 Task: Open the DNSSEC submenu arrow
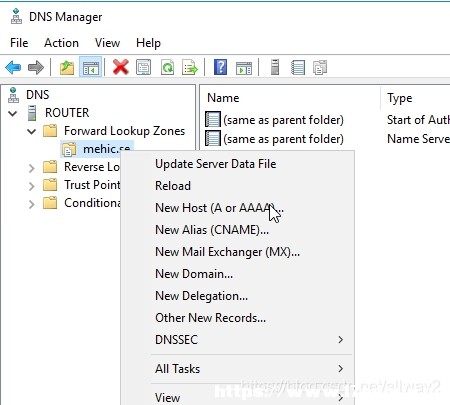click(340, 340)
